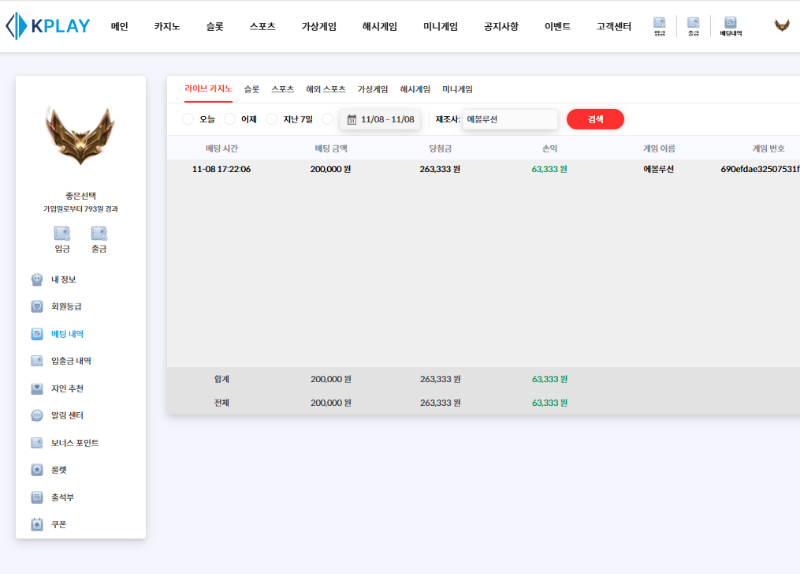Open the 제조사 provider selector field

(509, 119)
